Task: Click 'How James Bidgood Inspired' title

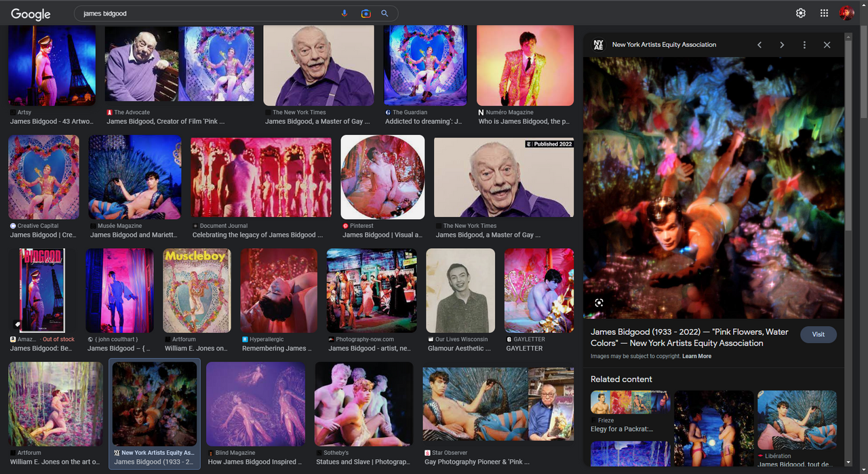Action: (254, 462)
